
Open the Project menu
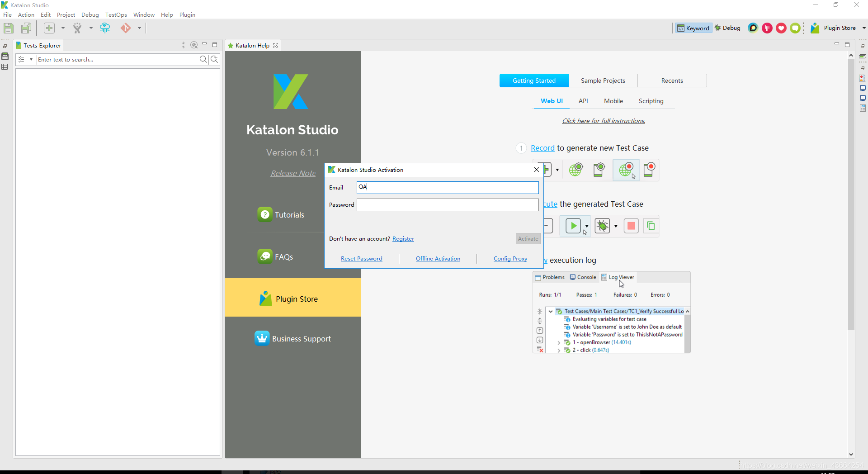click(66, 14)
